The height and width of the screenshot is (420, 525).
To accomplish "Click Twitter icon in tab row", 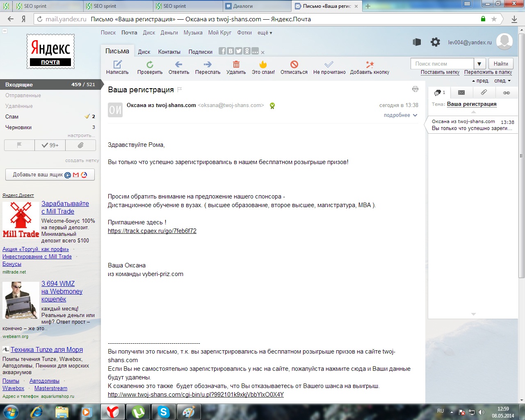I will [x=239, y=51].
